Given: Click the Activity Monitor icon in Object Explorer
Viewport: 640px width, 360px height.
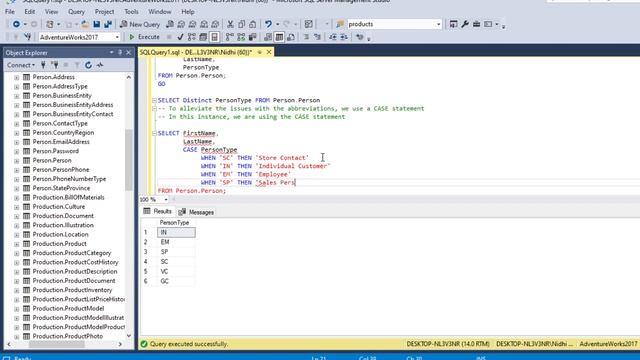Looking at the screenshot, I should coord(100,65).
